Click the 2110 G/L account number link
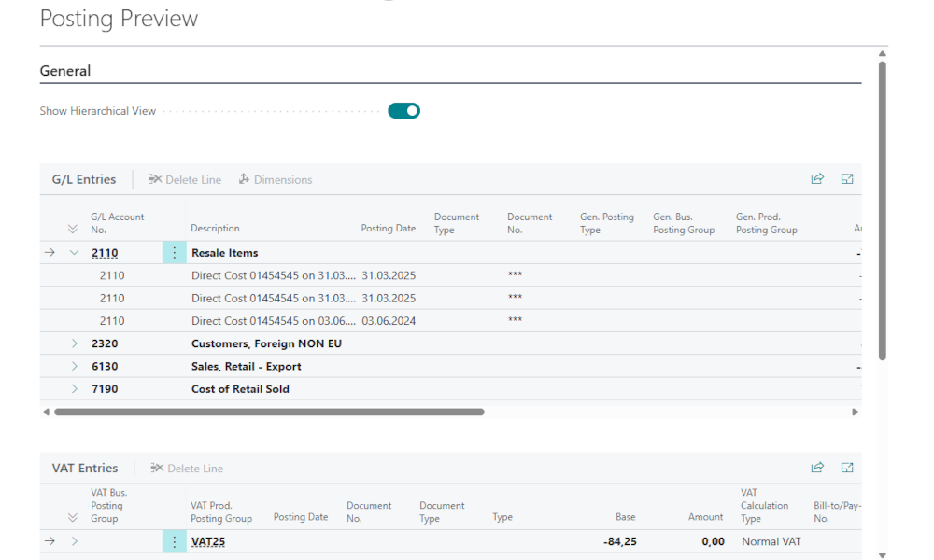Image resolution: width=934 pixels, height=560 pixels. pyautogui.click(x=105, y=253)
